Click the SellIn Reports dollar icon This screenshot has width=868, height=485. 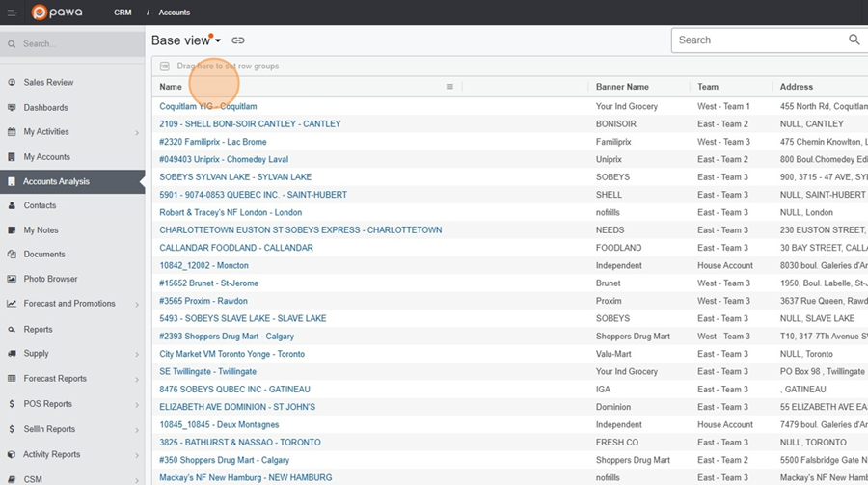pyautogui.click(x=12, y=429)
